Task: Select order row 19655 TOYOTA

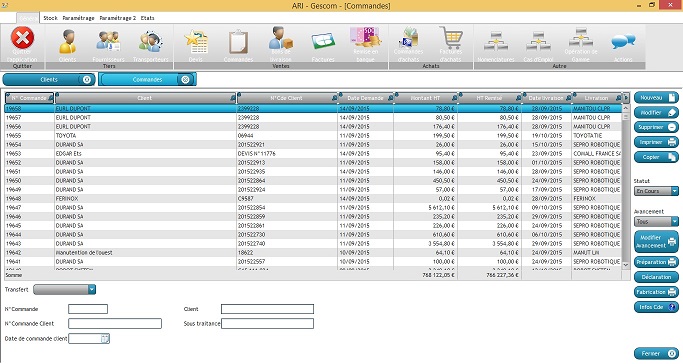Action: 314,135
